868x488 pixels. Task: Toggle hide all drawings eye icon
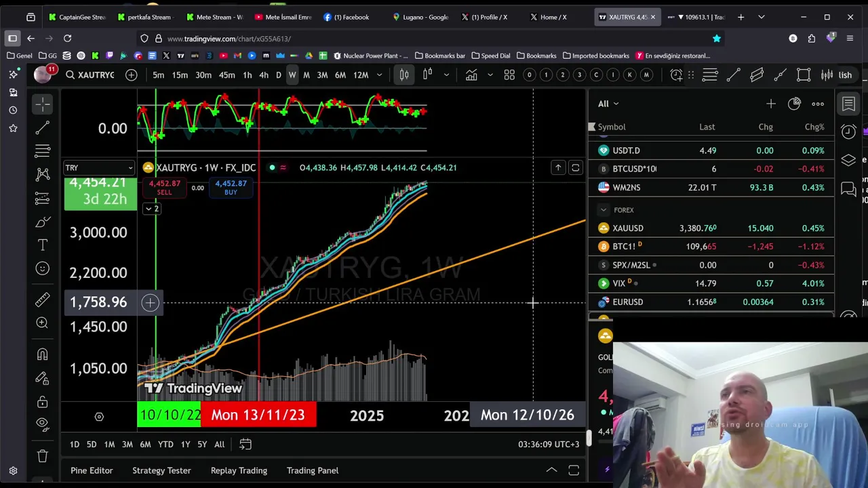pyautogui.click(x=42, y=424)
